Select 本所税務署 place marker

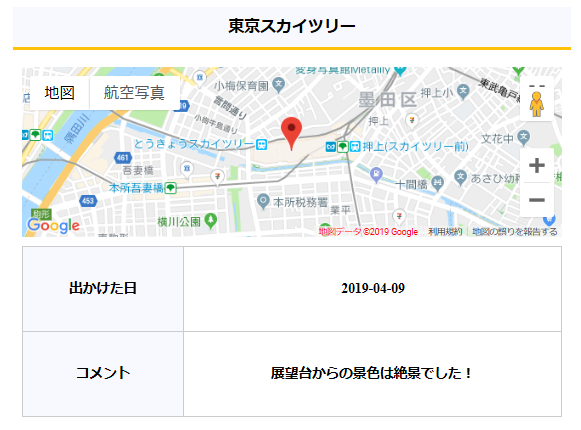(263, 201)
